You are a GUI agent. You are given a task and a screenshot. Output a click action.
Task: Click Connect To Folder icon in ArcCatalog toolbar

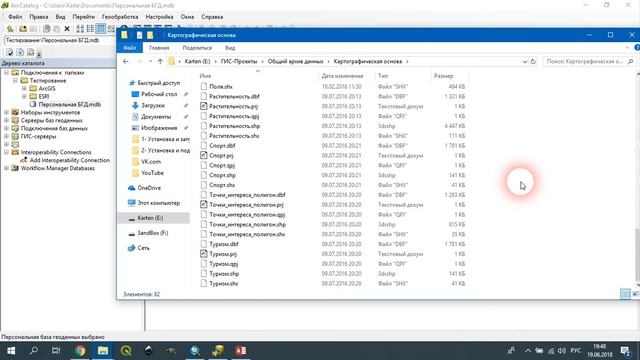point(23,29)
